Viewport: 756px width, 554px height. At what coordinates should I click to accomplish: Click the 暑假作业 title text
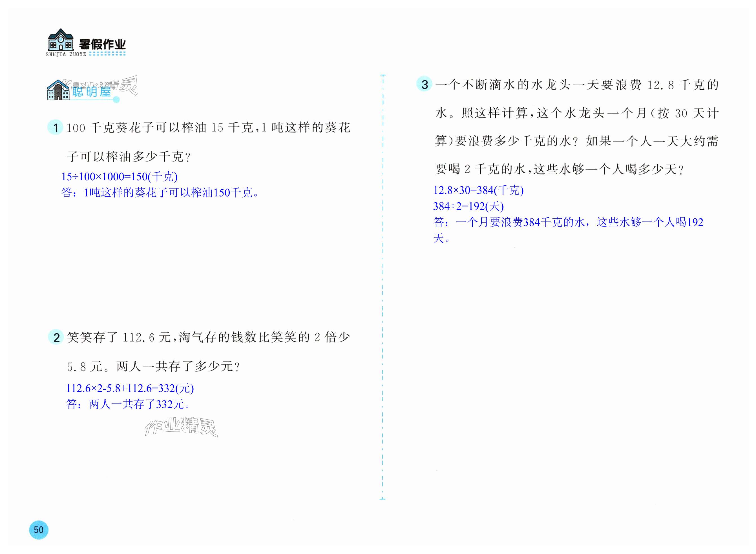(102, 45)
